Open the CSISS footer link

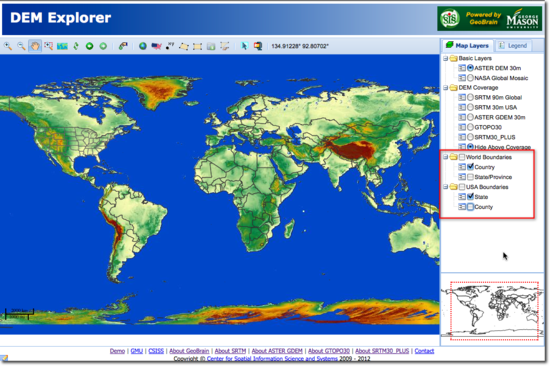point(156,351)
